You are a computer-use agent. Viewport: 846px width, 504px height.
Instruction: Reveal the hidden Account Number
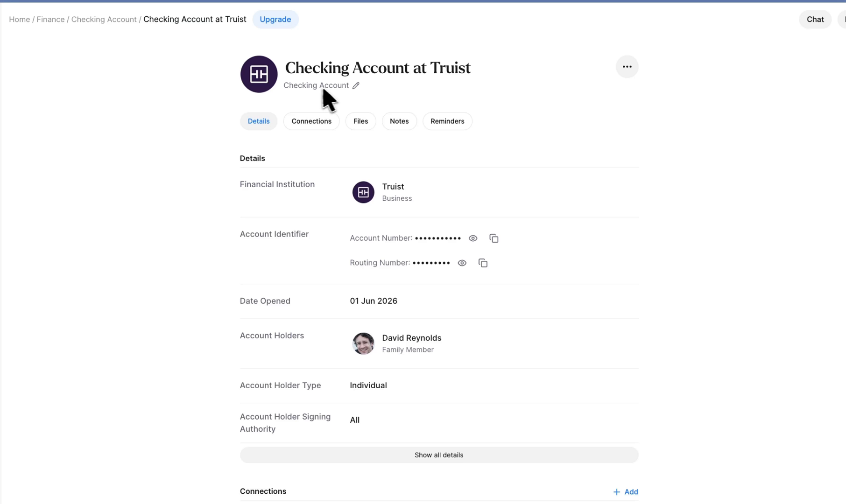(x=473, y=238)
